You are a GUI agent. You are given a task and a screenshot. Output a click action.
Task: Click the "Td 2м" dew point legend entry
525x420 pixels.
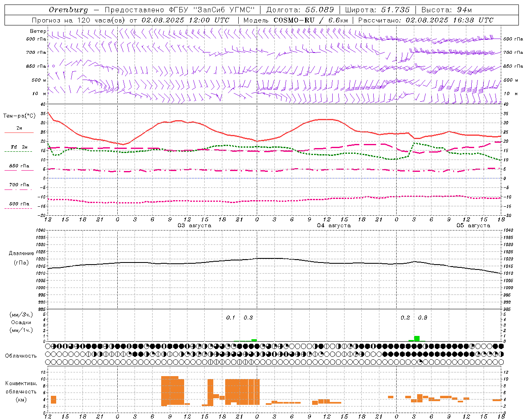pos(19,147)
